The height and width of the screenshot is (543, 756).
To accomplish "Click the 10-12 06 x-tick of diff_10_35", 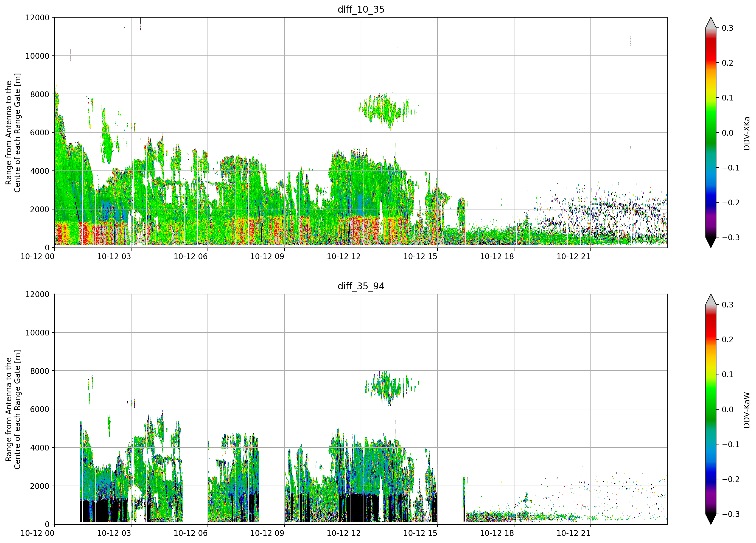I will pos(191,256).
